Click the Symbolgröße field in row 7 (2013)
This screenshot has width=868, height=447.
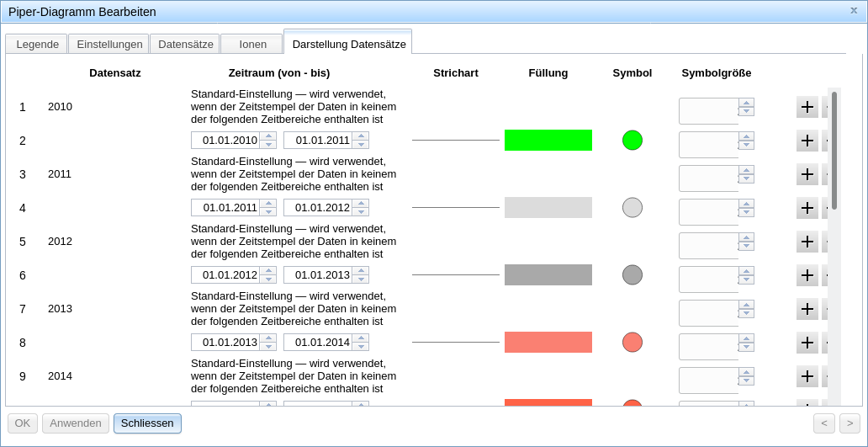point(709,313)
